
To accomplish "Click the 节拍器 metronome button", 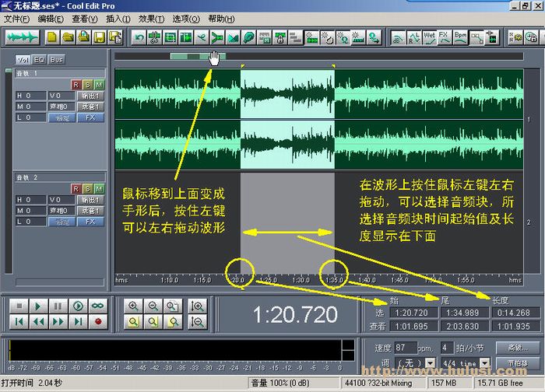I will coord(518,363).
